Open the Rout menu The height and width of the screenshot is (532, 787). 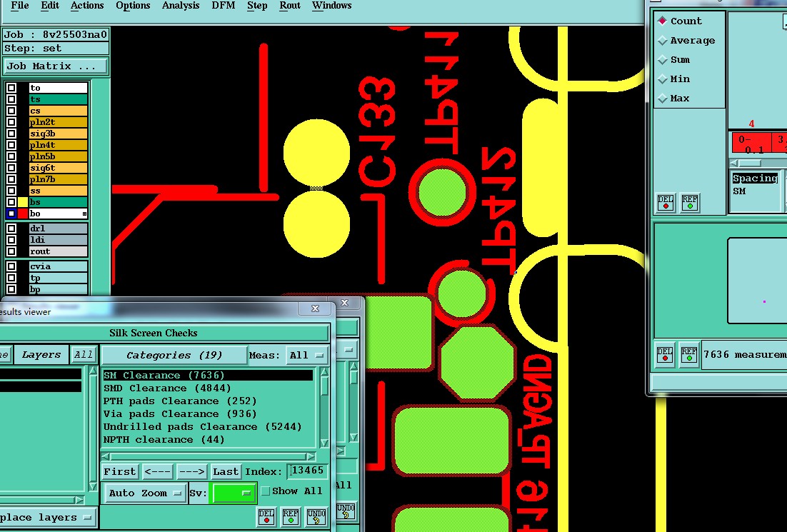pyautogui.click(x=290, y=6)
